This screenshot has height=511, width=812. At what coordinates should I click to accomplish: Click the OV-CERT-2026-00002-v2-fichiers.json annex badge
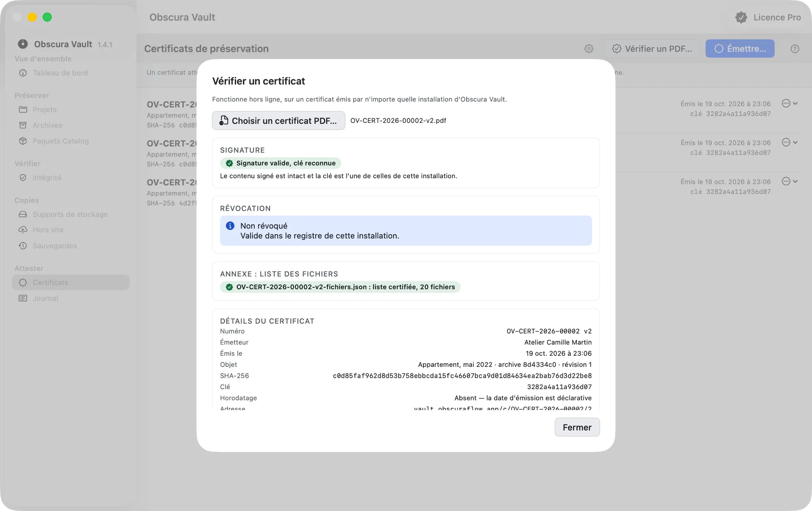(340, 287)
